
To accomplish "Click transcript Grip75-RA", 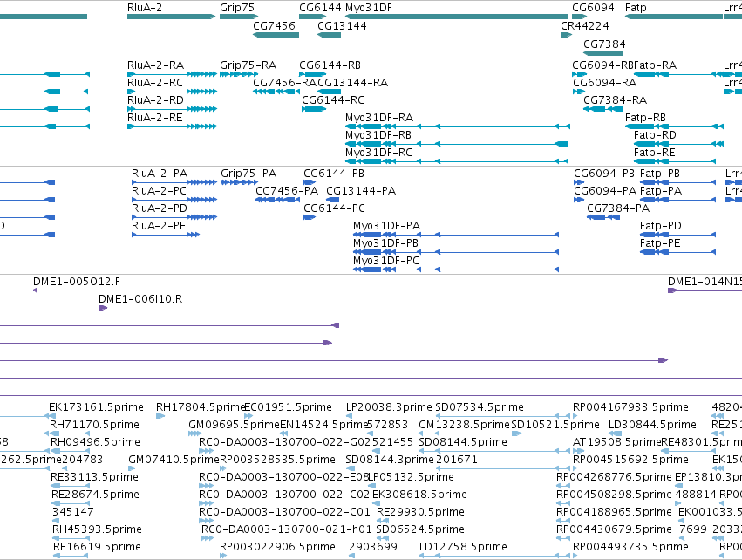I will click(x=239, y=74).
